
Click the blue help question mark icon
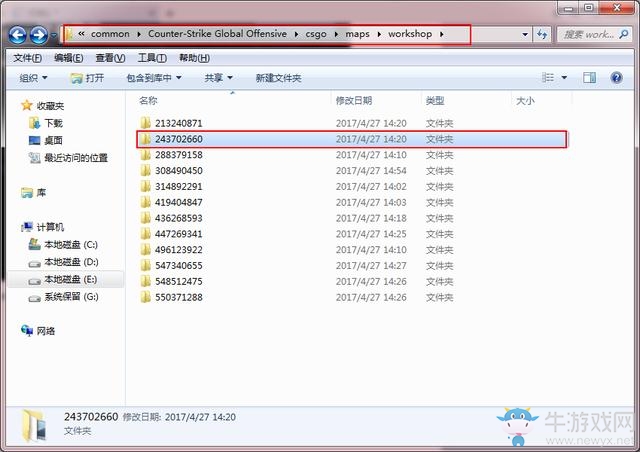(x=616, y=77)
